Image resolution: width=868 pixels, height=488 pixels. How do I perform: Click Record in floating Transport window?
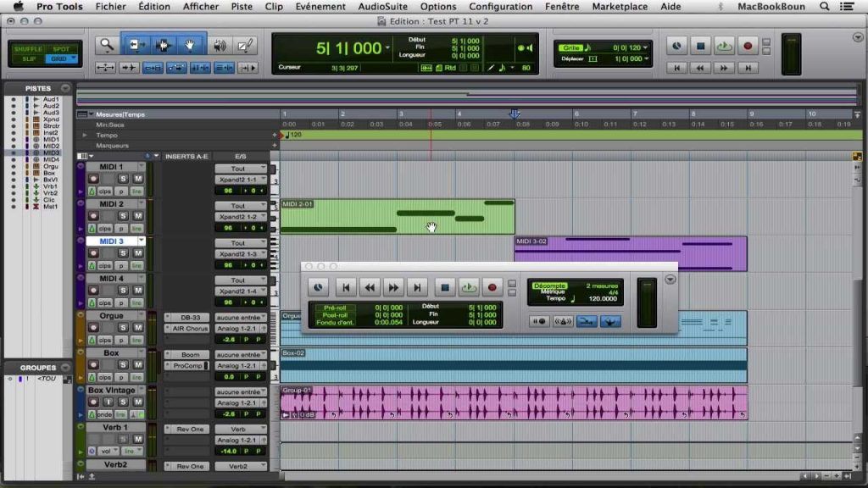coord(492,287)
